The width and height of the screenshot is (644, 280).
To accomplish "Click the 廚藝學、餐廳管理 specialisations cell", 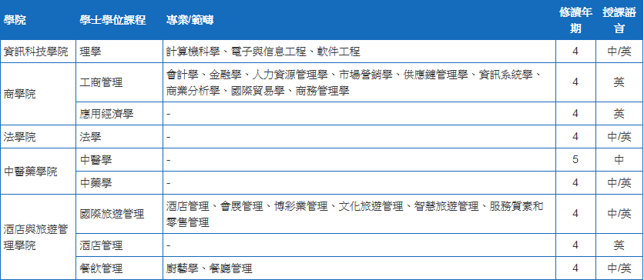I will [x=359, y=268].
